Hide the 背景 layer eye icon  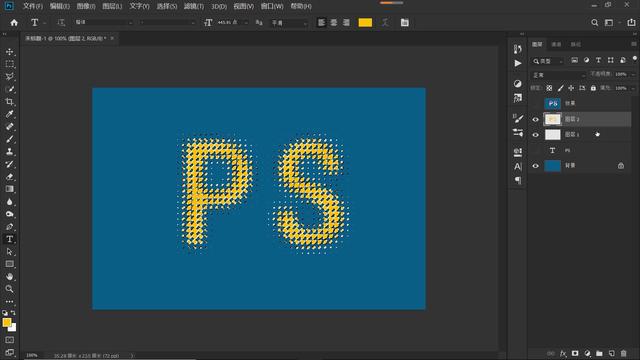(536, 166)
